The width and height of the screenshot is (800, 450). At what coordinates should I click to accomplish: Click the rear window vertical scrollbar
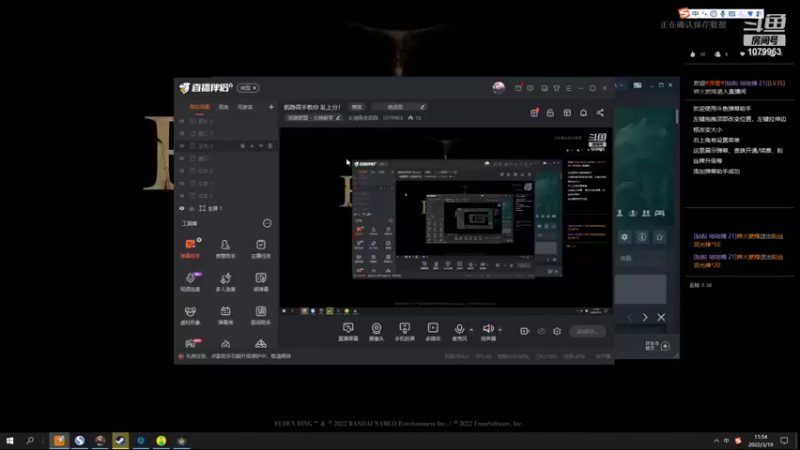677,116
